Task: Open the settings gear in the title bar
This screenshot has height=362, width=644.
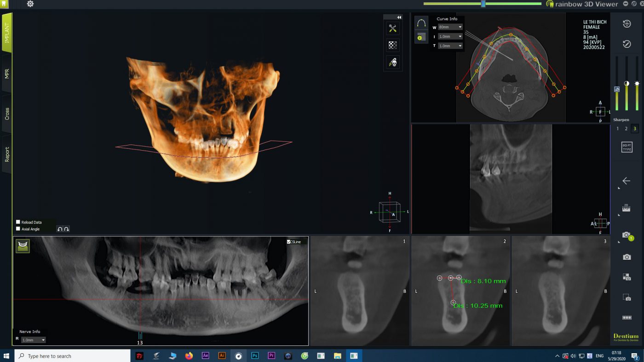Action: (30, 4)
